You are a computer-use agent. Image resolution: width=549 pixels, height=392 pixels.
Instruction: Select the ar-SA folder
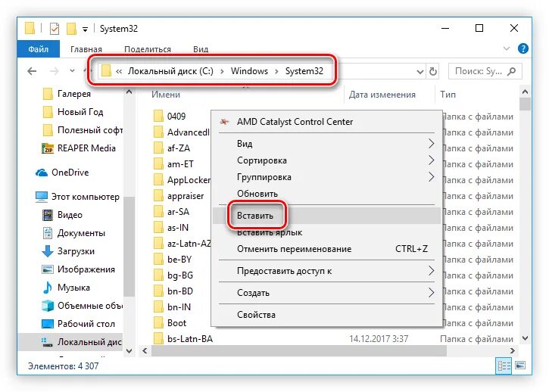172,212
